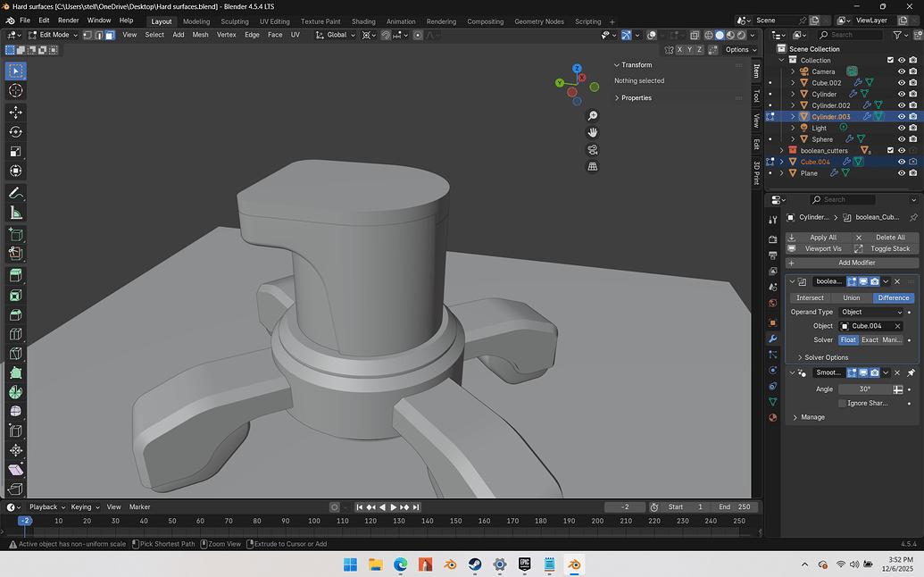Screen dimensions: 924x577
Task: Click current frame number field
Action: pos(625,507)
